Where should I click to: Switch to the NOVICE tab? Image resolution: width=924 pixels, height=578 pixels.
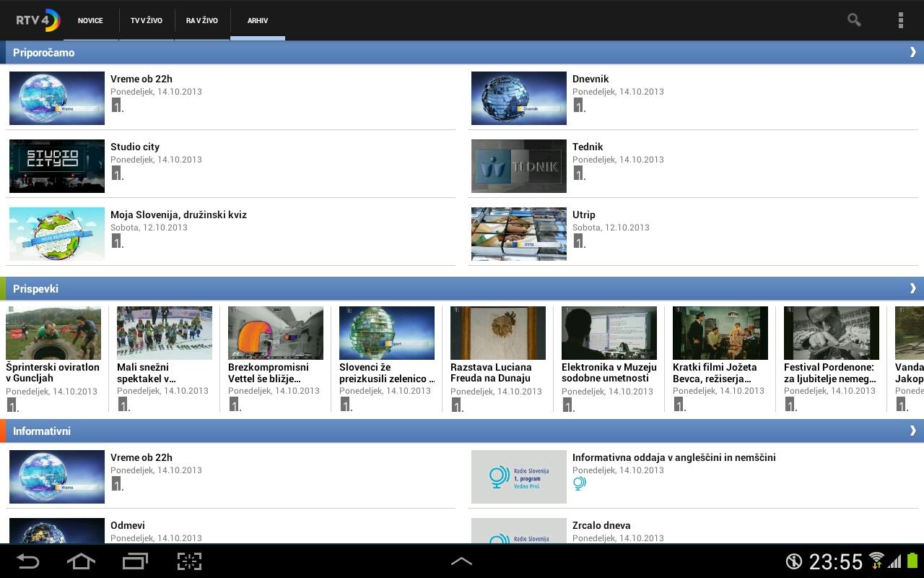click(x=90, y=20)
